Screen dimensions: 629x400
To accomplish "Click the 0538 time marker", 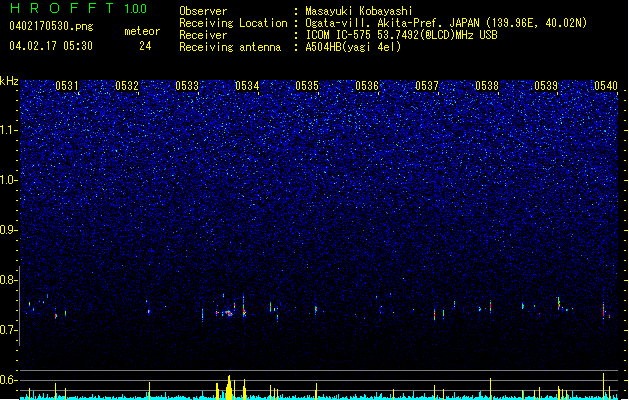I will pos(487,86).
